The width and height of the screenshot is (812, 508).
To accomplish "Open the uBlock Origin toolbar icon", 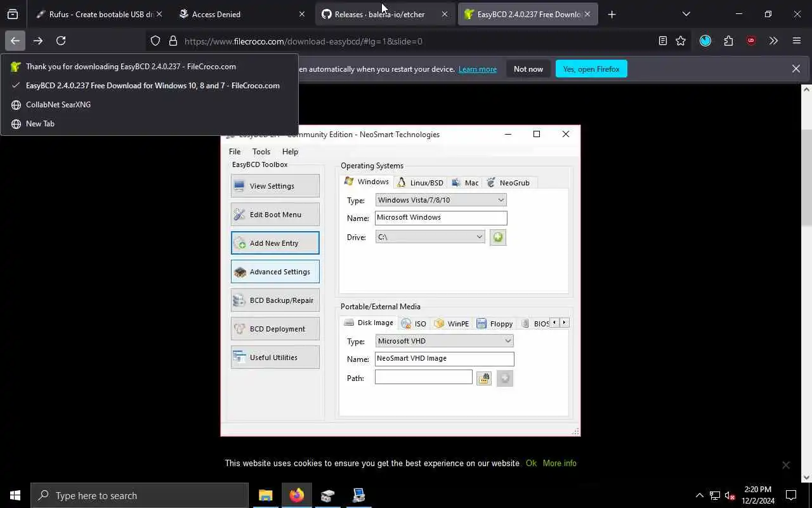I will click(x=751, y=41).
